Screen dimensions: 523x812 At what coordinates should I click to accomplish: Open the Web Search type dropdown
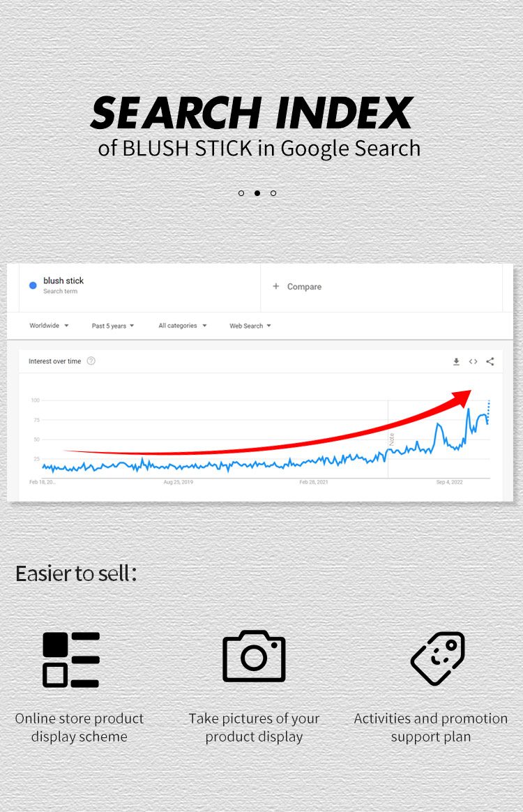(x=250, y=326)
